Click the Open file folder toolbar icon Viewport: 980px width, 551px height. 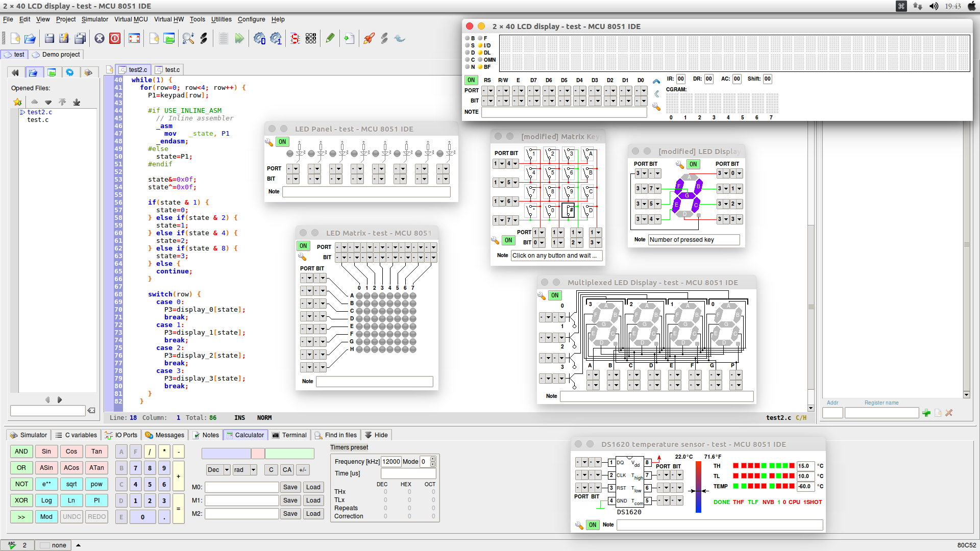point(30,38)
